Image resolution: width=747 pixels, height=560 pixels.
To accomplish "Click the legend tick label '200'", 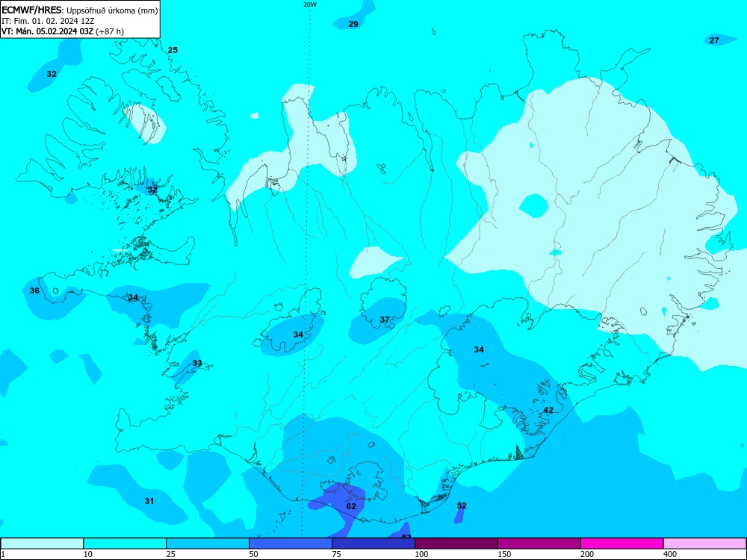I will (587, 554).
